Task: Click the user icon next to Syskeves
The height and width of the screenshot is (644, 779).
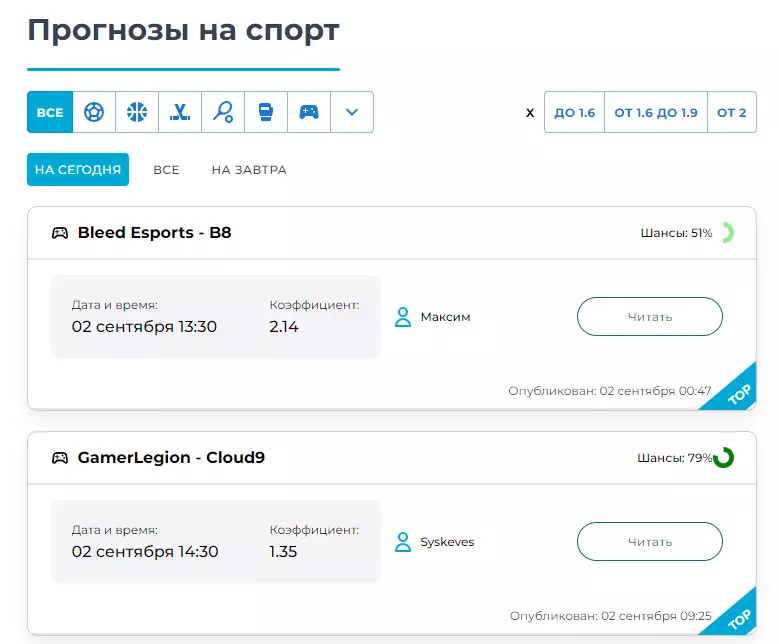Action: pos(403,542)
